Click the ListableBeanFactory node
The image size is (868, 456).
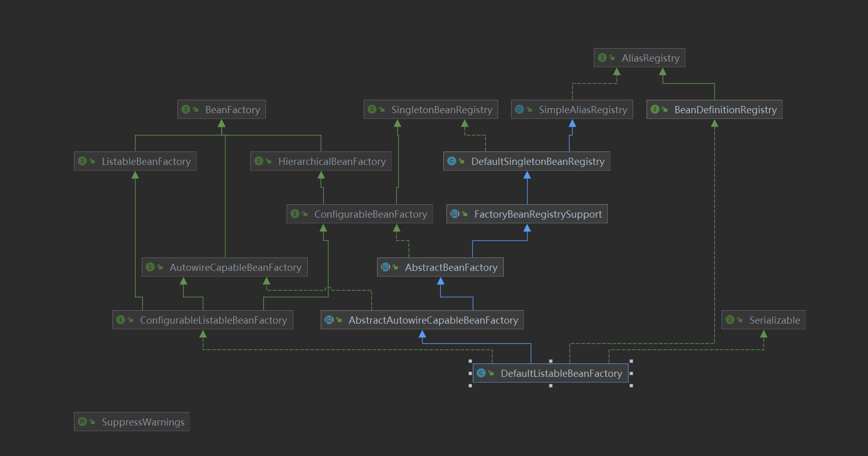[x=135, y=161]
